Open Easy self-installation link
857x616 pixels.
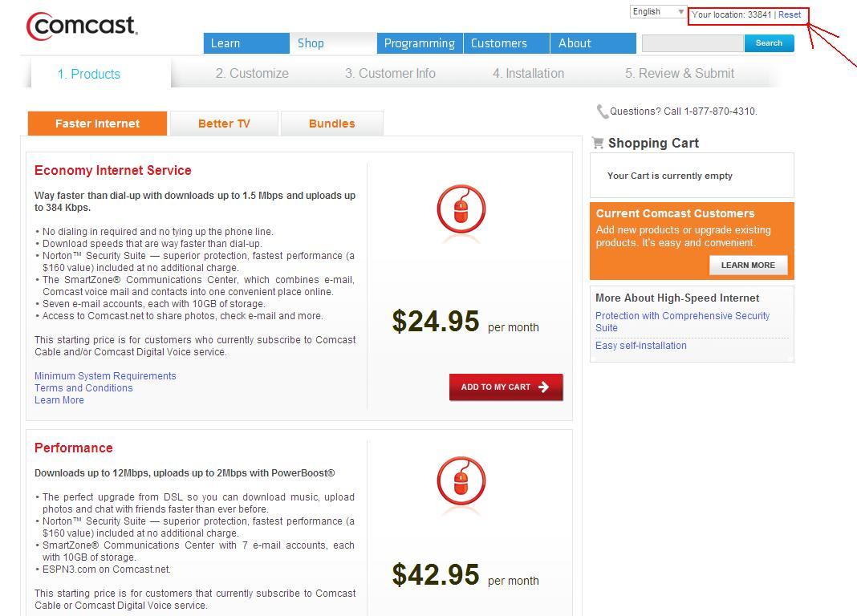(x=641, y=345)
